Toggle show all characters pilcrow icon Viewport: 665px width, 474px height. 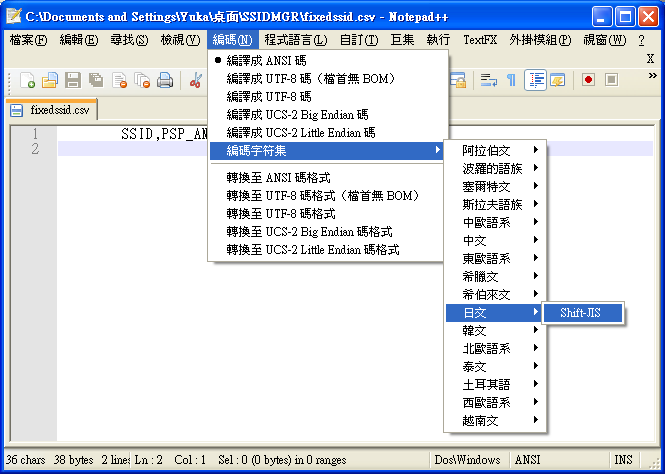tap(511, 80)
